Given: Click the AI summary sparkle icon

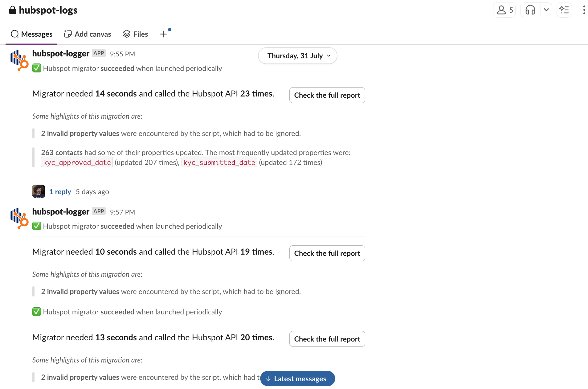Looking at the screenshot, I should click(x=564, y=10).
